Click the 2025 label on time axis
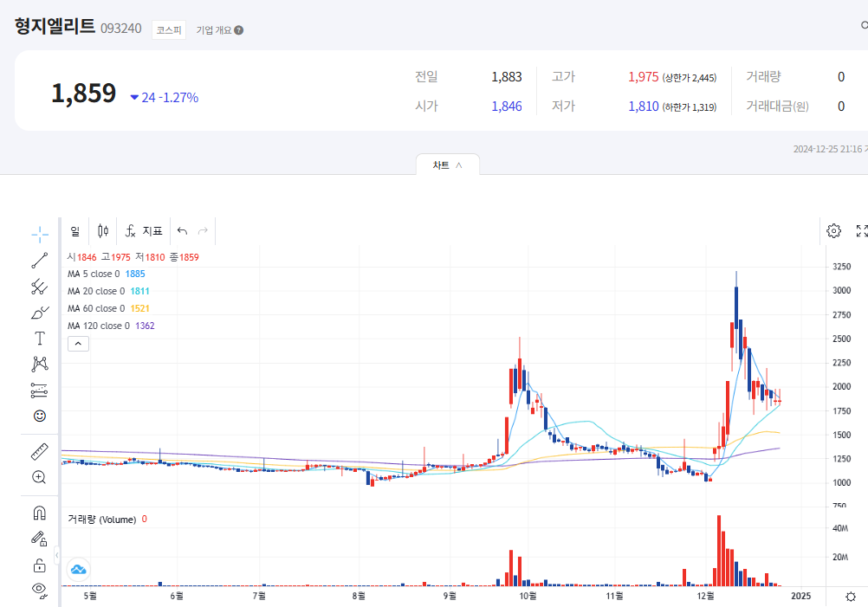This screenshot has width=868, height=607. point(801,596)
